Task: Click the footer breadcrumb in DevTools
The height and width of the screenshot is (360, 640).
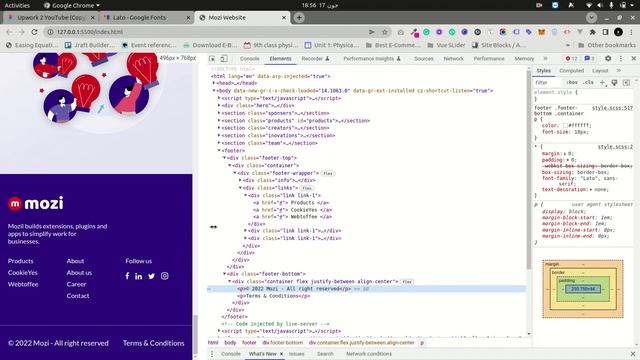Action: 249,343
